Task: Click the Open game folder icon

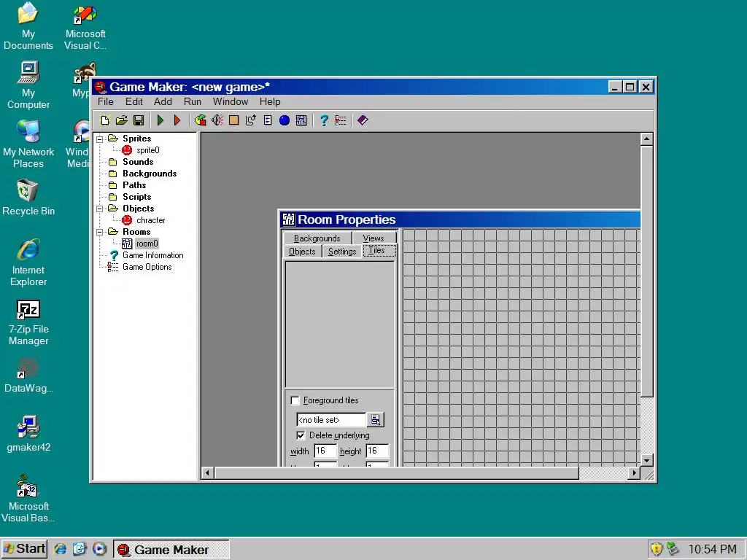Action: coord(122,120)
